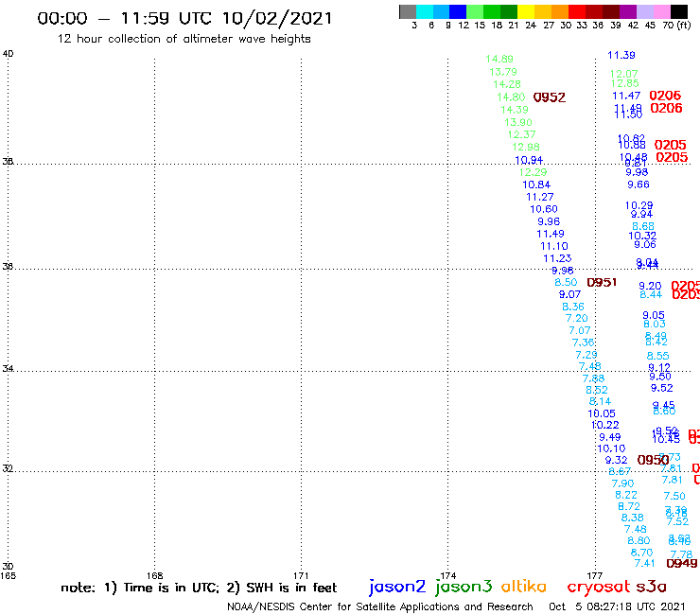Click the pass time label 0951
Image resolution: width=700 pixels, height=615 pixels.
pos(602,282)
